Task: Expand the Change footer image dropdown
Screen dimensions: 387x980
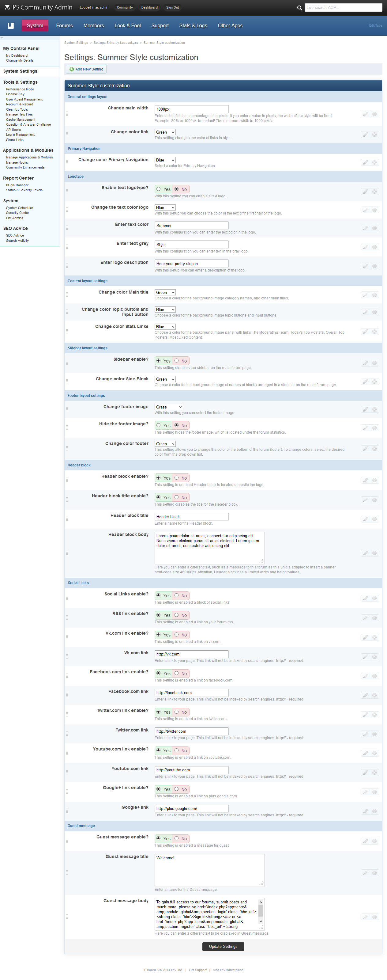Action: 169,407
